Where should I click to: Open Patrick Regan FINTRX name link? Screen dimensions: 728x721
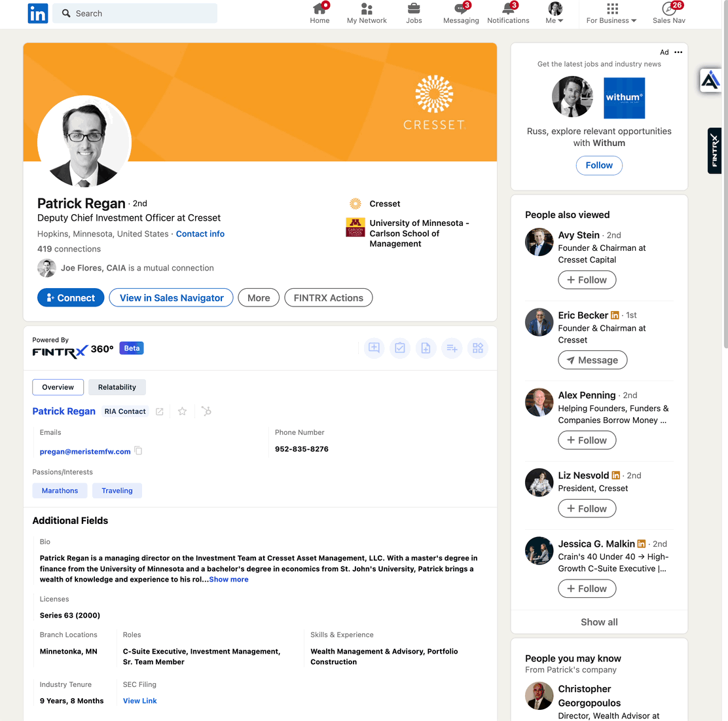64,411
